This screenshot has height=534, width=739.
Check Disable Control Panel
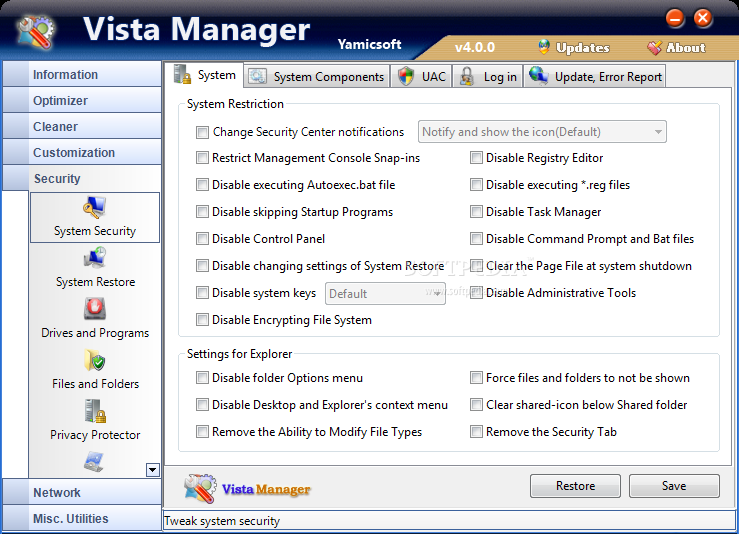point(202,239)
